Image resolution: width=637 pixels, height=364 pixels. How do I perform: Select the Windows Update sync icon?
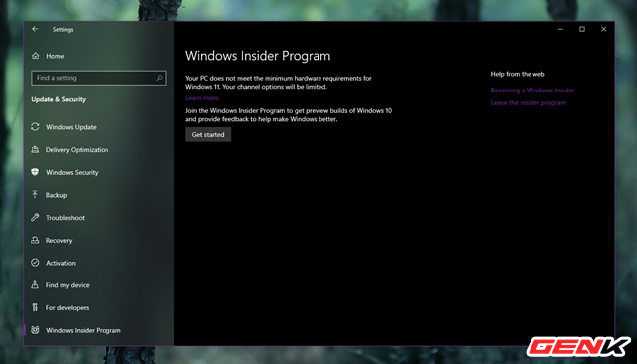tap(35, 127)
